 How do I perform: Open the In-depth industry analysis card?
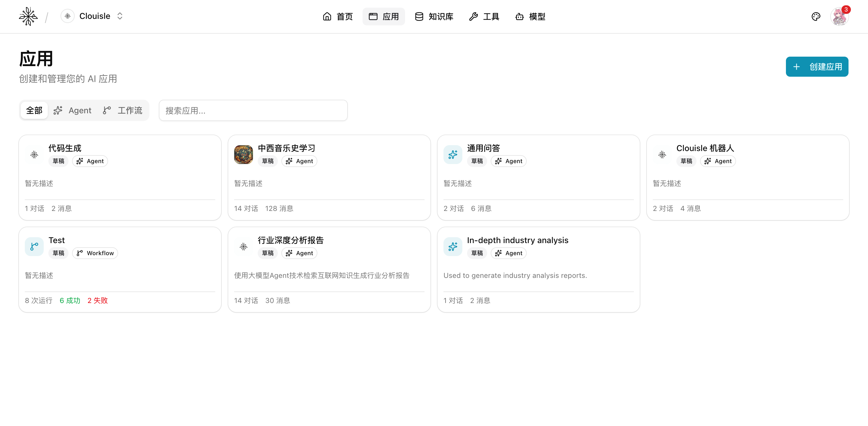tap(538, 269)
